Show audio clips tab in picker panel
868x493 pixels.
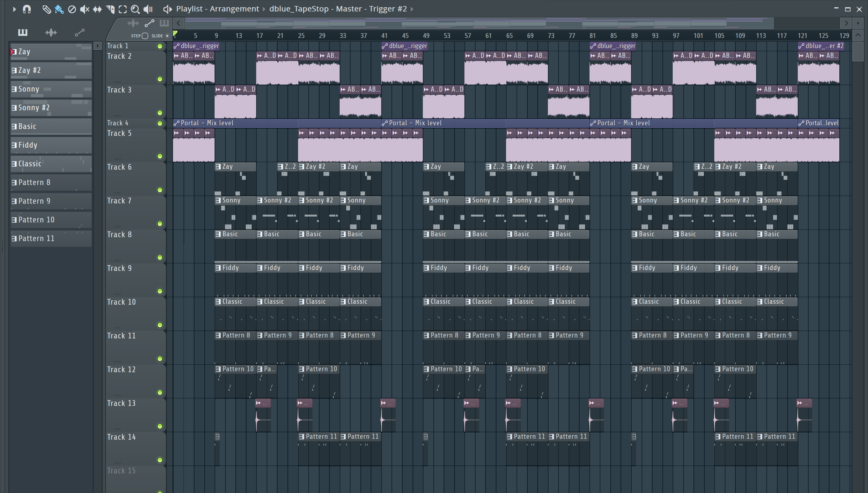point(51,32)
